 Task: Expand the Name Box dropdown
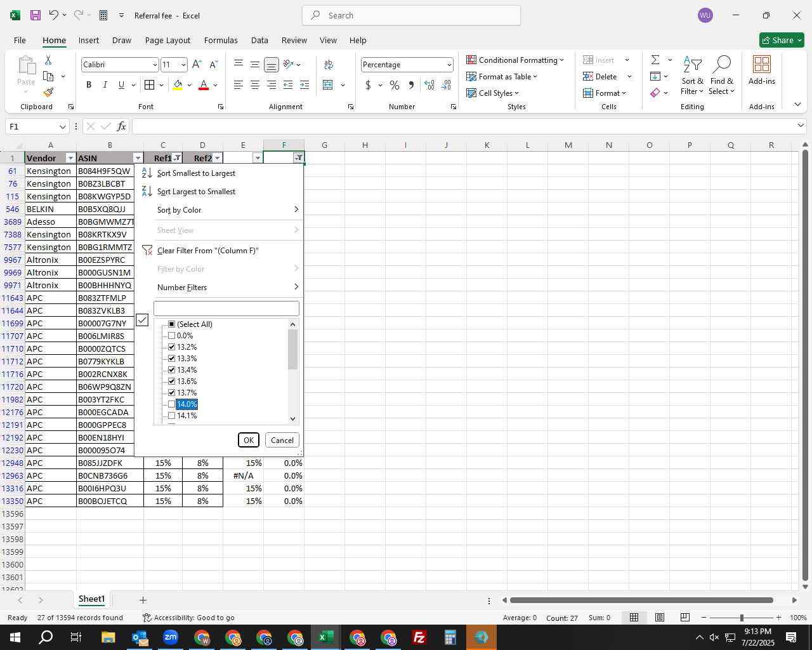pos(62,127)
